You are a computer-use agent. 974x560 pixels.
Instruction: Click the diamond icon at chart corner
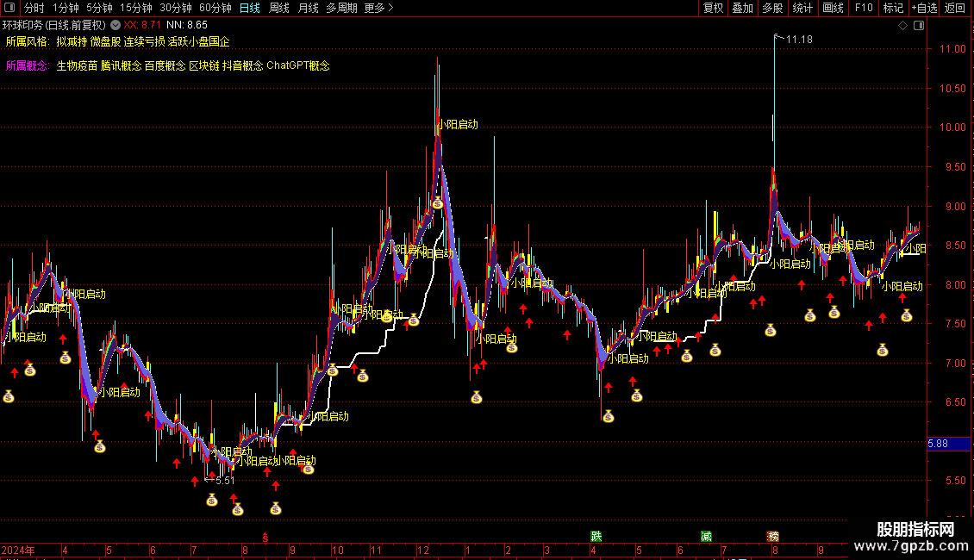tap(903, 26)
